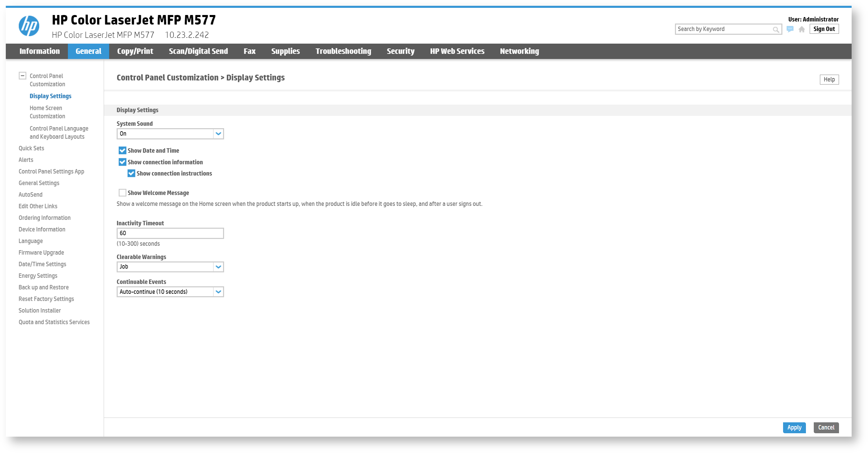Image resolution: width=868 pixels, height=453 pixels.
Task: Open Device Information link
Action: click(42, 229)
